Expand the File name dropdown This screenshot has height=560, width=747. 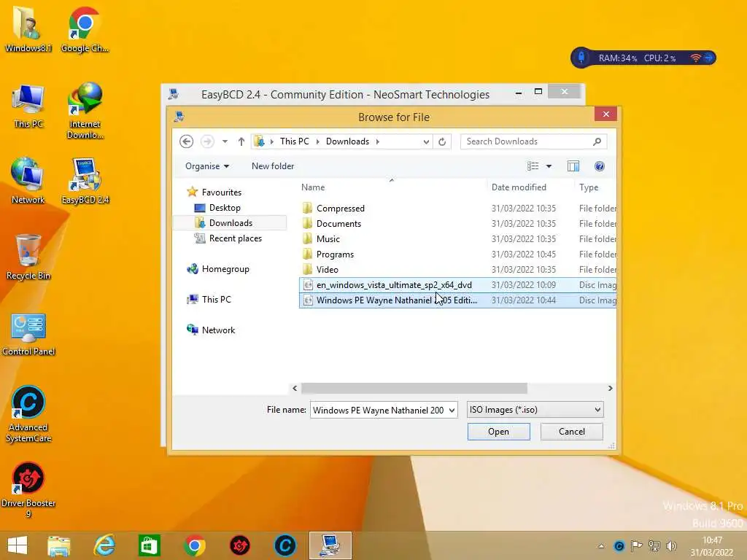[x=452, y=410]
